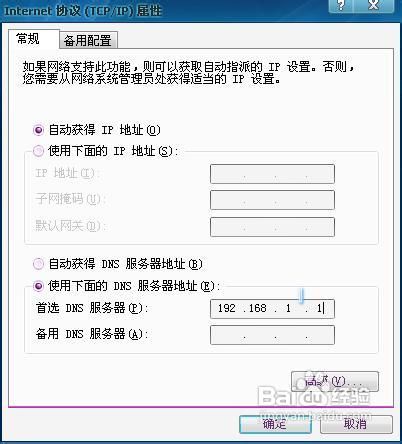Switch to the 备用配置 tab
The height and width of the screenshot is (444, 402).
click(x=88, y=41)
